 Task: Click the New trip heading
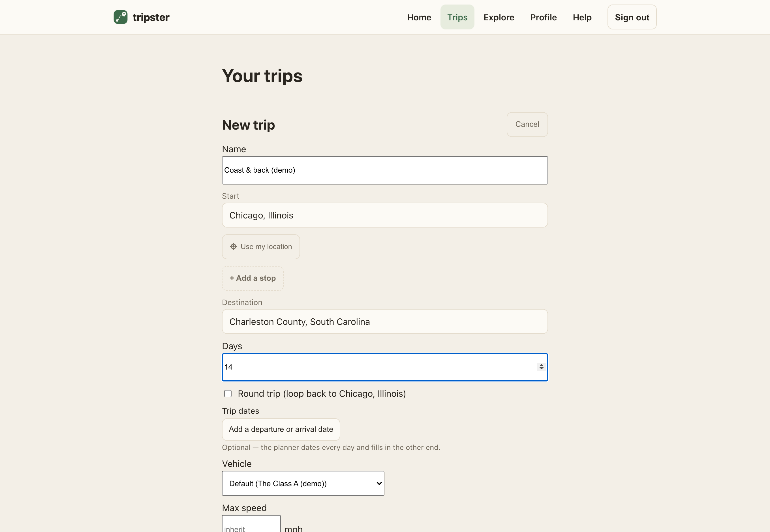coord(248,125)
